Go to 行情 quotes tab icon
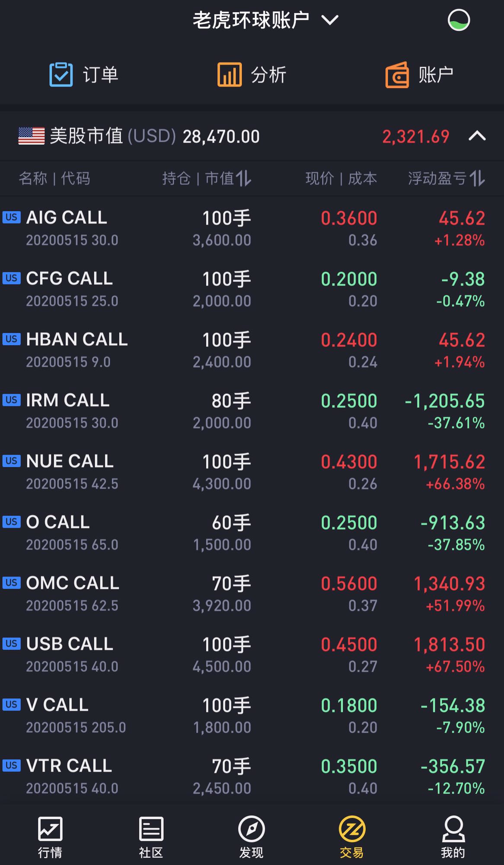The image size is (504, 865). (50, 829)
